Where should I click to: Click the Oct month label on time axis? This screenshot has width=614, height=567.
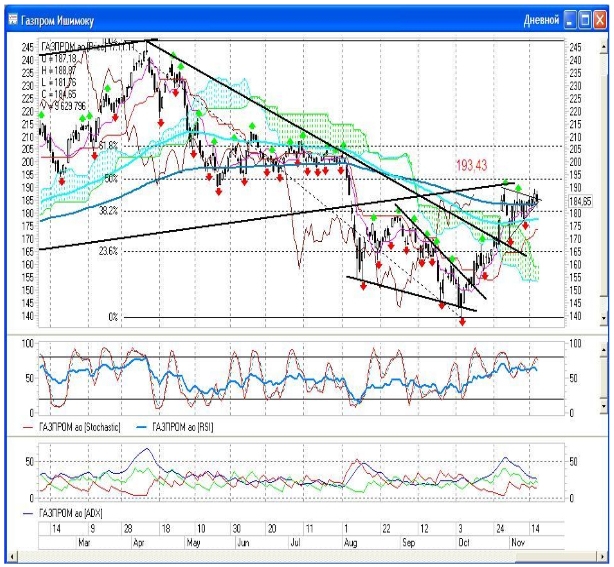tap(464, 543)
